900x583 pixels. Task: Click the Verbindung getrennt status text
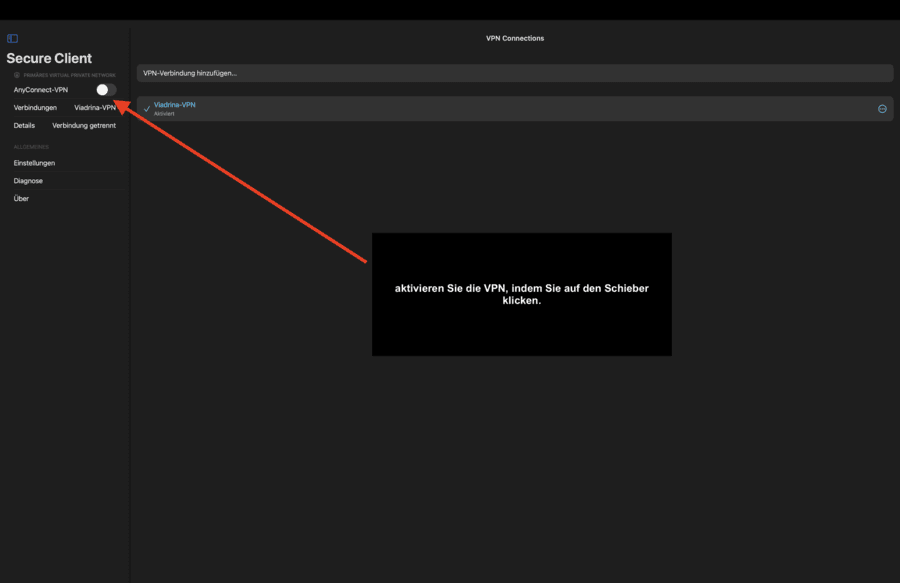click(x=84, y=125)
